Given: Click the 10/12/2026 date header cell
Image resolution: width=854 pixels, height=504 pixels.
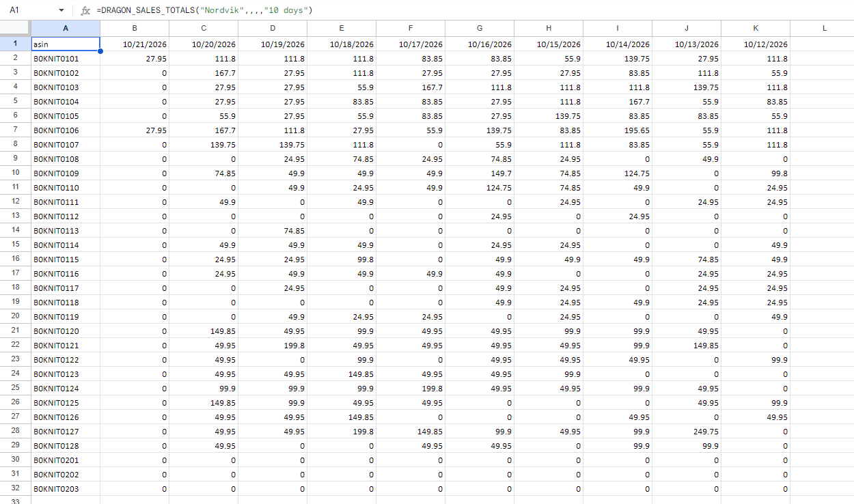Looking at the screenshot, I should click(x=756, y=44).
